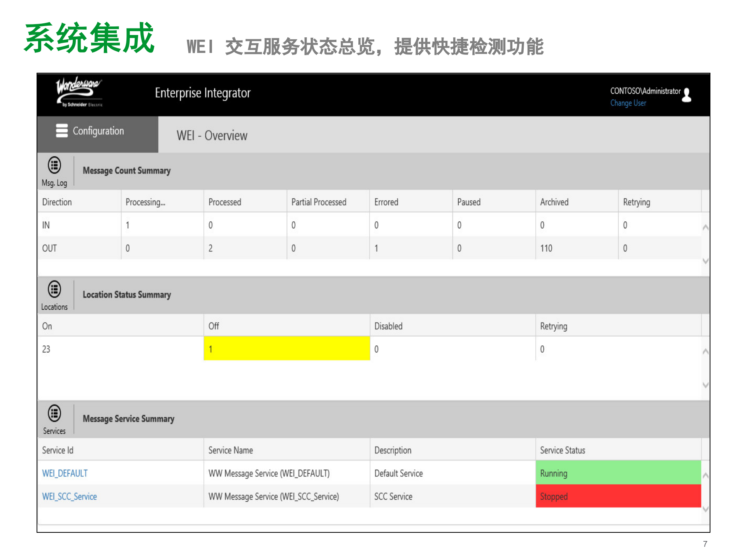Image resolution: width=747 pixels, height=560 pixels.
Task: Open the WEI_DEFAULT service details
Action: (x=65, y=473)
